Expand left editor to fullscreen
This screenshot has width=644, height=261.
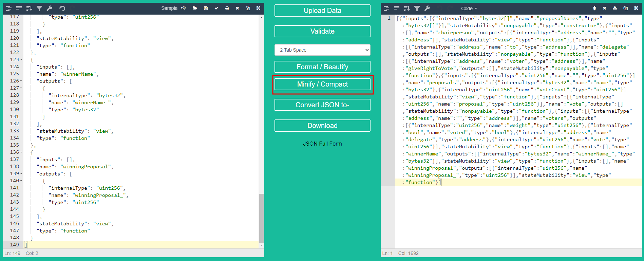coord(259,8)
